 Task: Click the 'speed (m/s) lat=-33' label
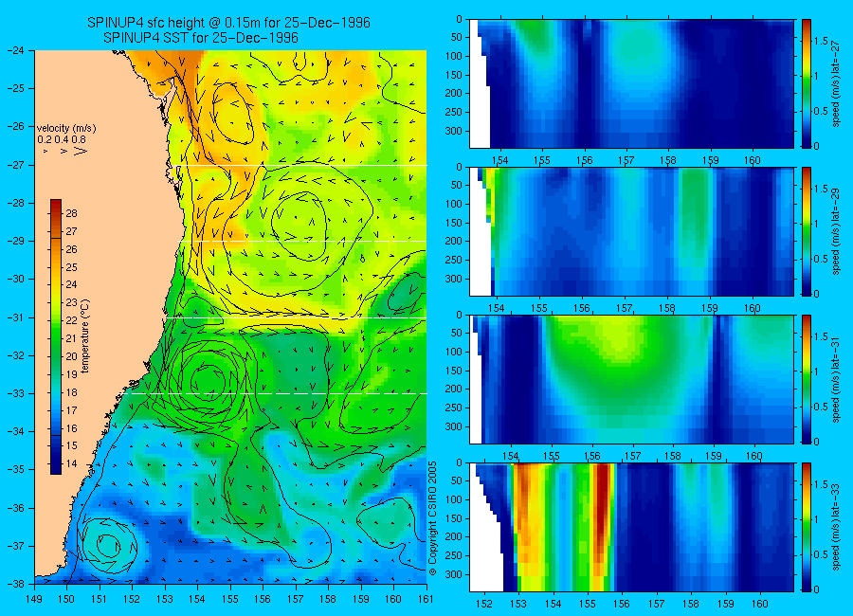coord(837,527)
